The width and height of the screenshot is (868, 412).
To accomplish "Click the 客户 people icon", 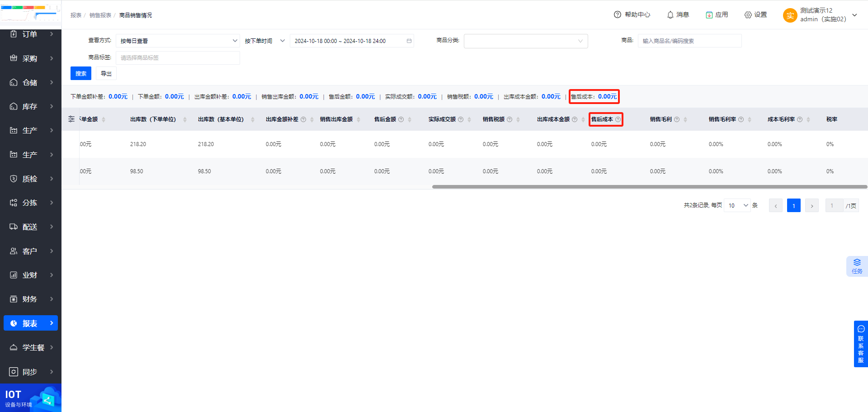I will tap(14, 251).
